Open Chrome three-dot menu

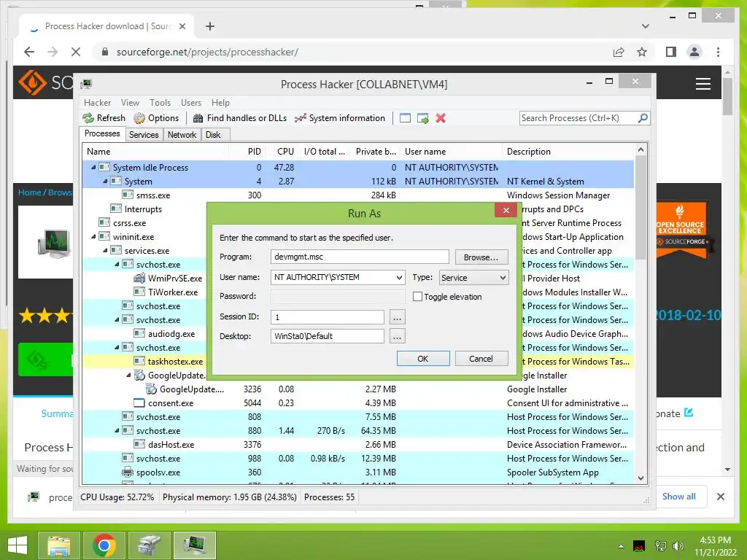[x=719, y=52]
